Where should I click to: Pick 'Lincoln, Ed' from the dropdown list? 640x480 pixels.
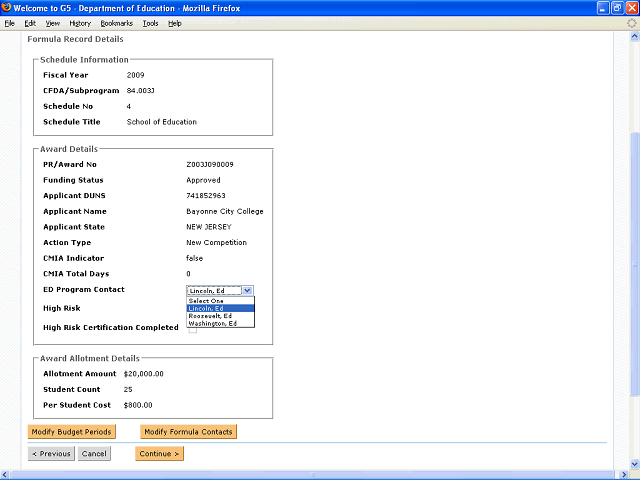point(220,309)
